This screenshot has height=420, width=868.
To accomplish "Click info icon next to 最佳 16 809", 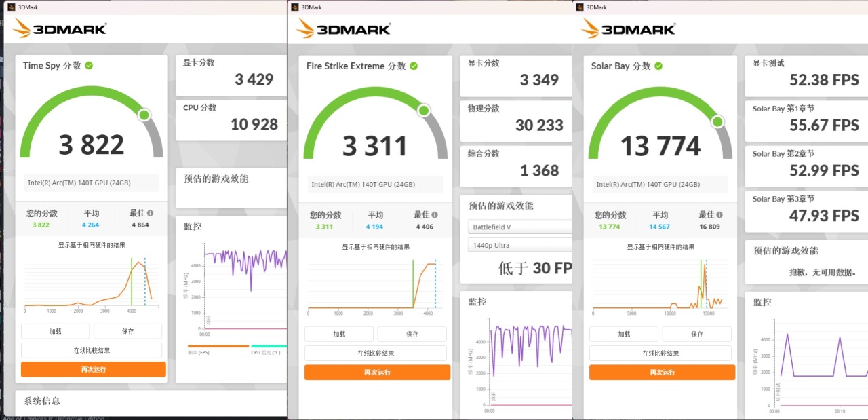I will point(719,214).
